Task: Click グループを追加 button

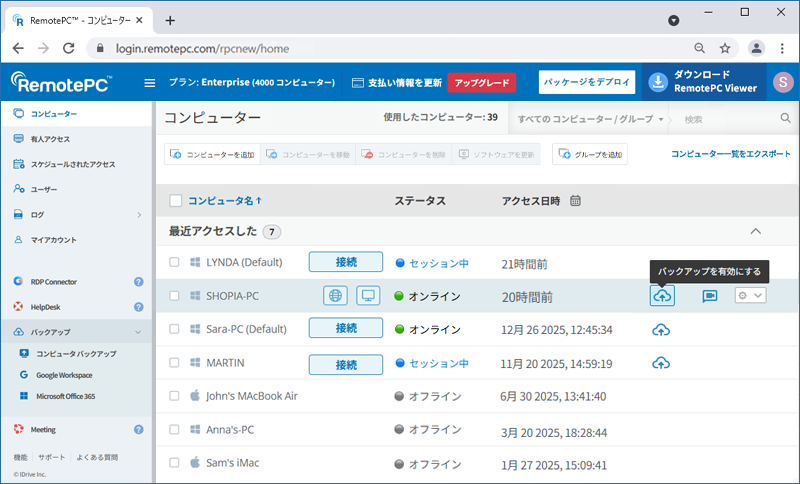Action: (590, 154)
